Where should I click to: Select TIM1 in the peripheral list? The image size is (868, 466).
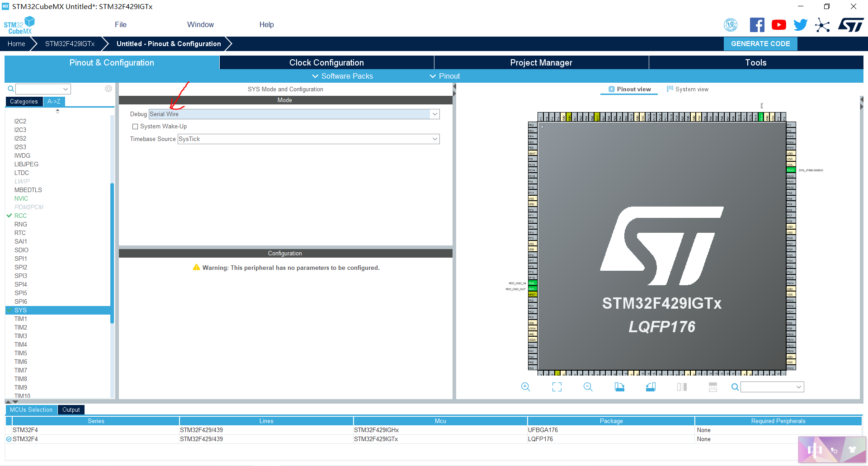pyautogui.click(x=21, y=319)
